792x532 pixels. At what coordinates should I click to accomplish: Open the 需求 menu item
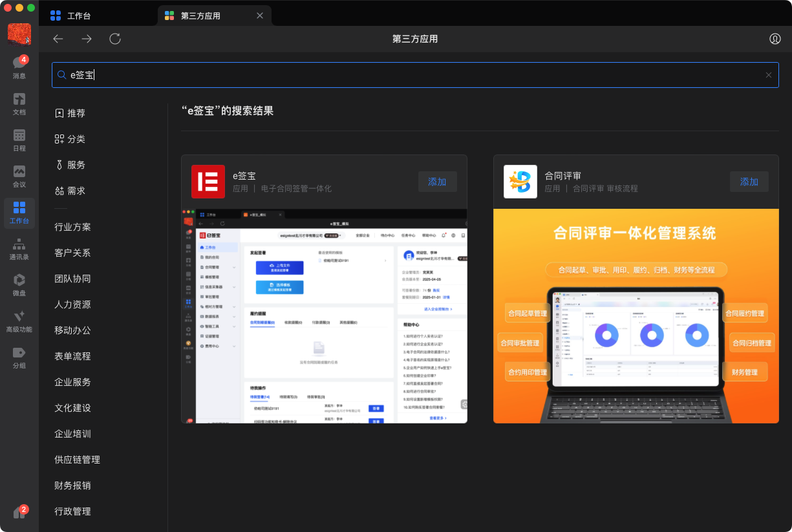pyautogui.click(x=70, y=191)
